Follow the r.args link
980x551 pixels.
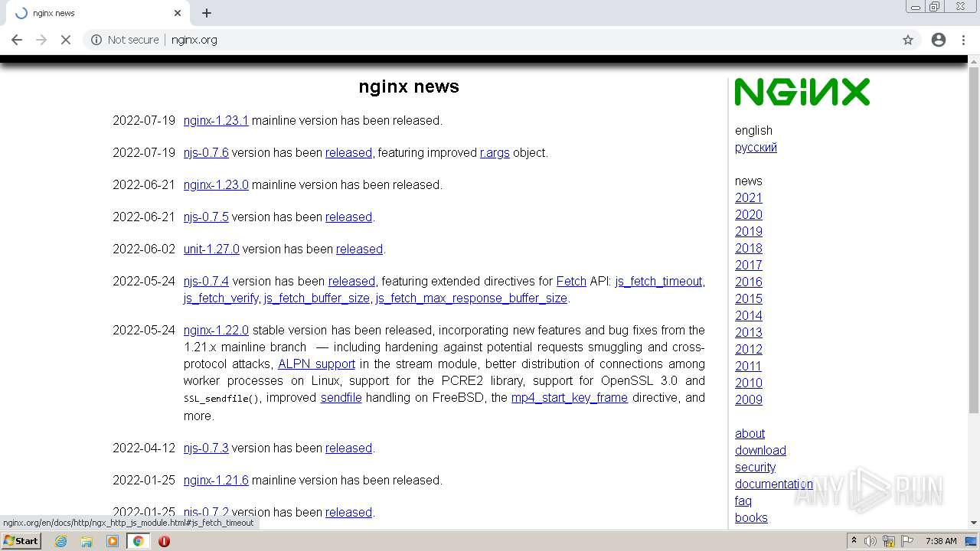(x=495, y=152)
